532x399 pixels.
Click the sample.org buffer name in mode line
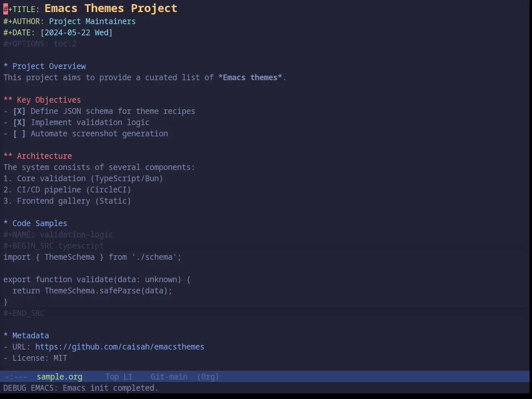point(59,377)
